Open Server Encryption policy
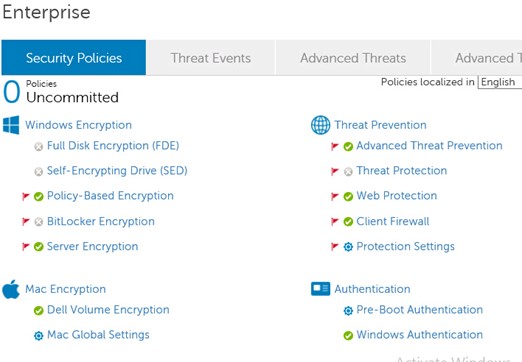Screen dimensions: 522x362 tap(92, 246)
